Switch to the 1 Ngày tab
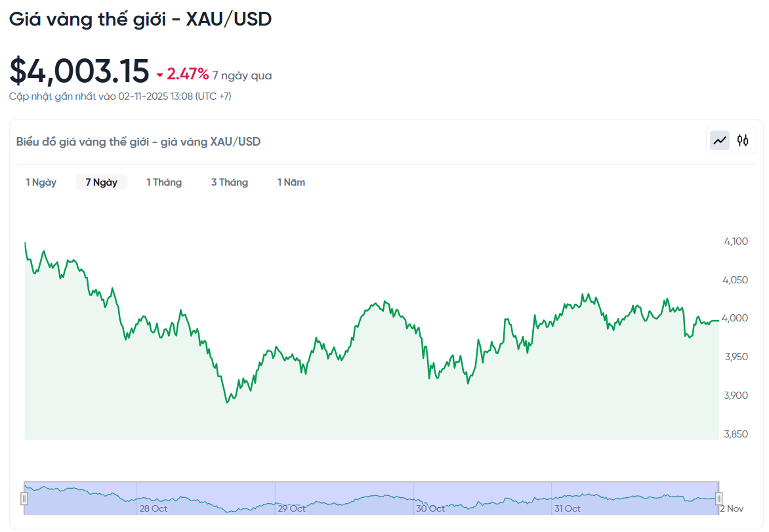 41,182
